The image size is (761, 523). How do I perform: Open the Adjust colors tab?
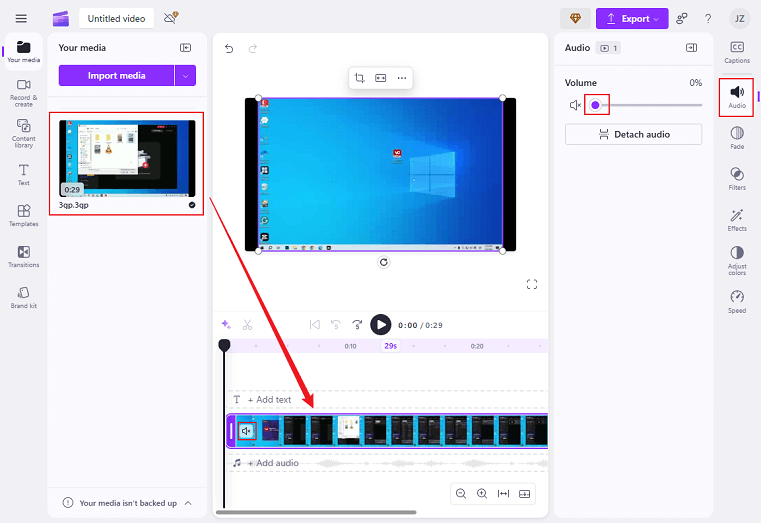click(x=737, y=261)
